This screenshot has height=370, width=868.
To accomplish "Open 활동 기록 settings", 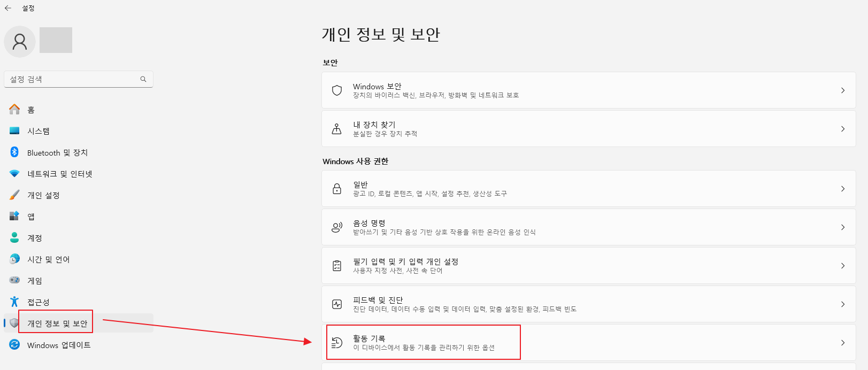I will pos(589,343).
